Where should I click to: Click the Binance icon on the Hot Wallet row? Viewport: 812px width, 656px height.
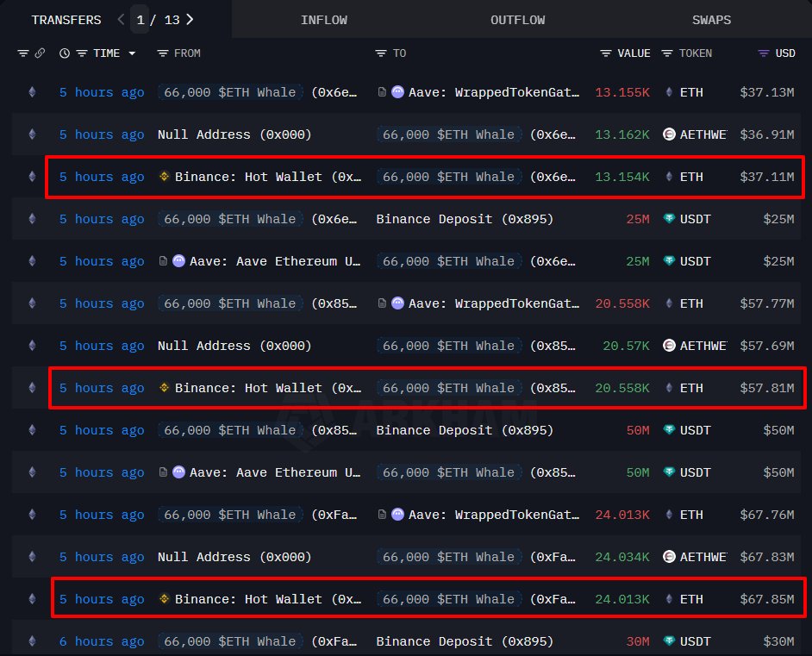click(164, 177)
